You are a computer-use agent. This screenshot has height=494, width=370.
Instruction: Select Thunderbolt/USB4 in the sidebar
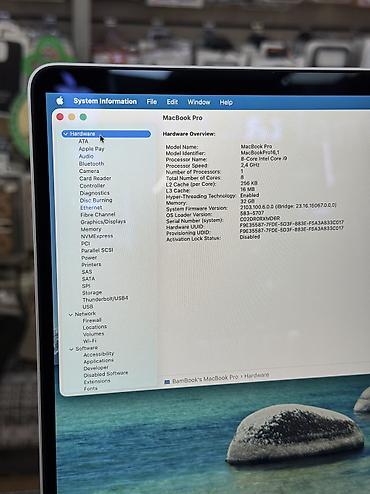click(105, 299)
